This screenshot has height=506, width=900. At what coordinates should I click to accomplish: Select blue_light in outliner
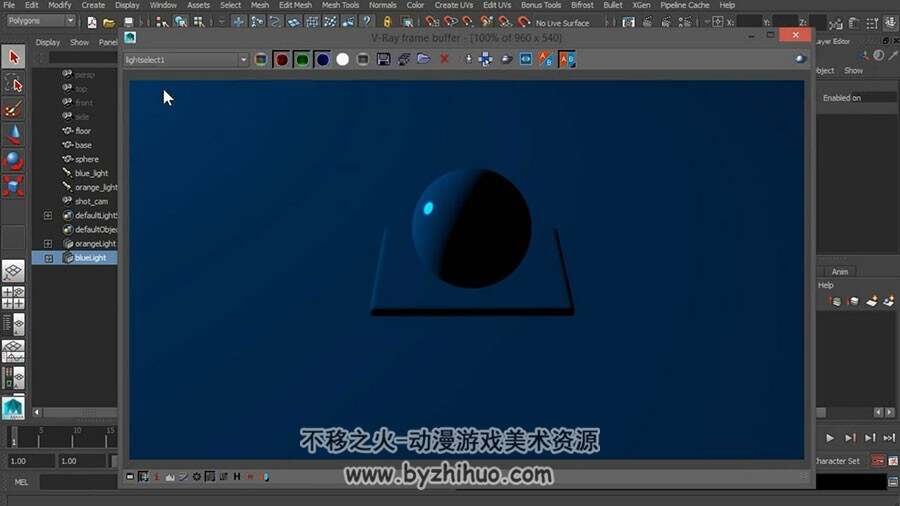pos(91,173)
